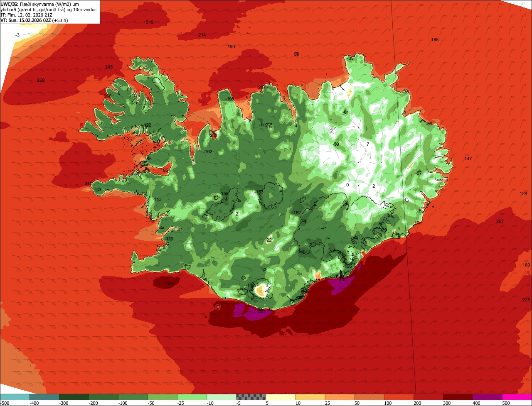Click the legend swatch between -400 and -300
Image resolution: width=532 pixels, height=406 pixels.
(x=44, y=397)
